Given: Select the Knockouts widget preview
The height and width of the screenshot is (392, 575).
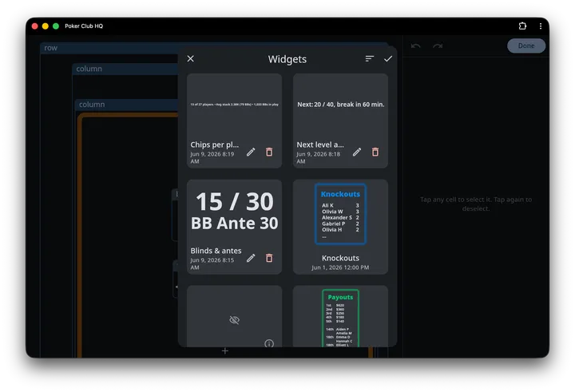Looking at the screenshot, I should click(x=340, y=214).
